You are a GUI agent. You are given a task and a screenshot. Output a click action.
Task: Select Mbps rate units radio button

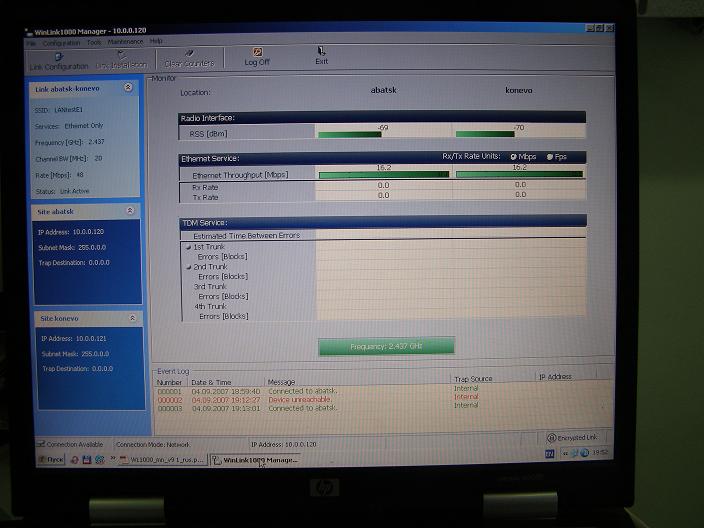pyautogui.click(x=513, y=157)
